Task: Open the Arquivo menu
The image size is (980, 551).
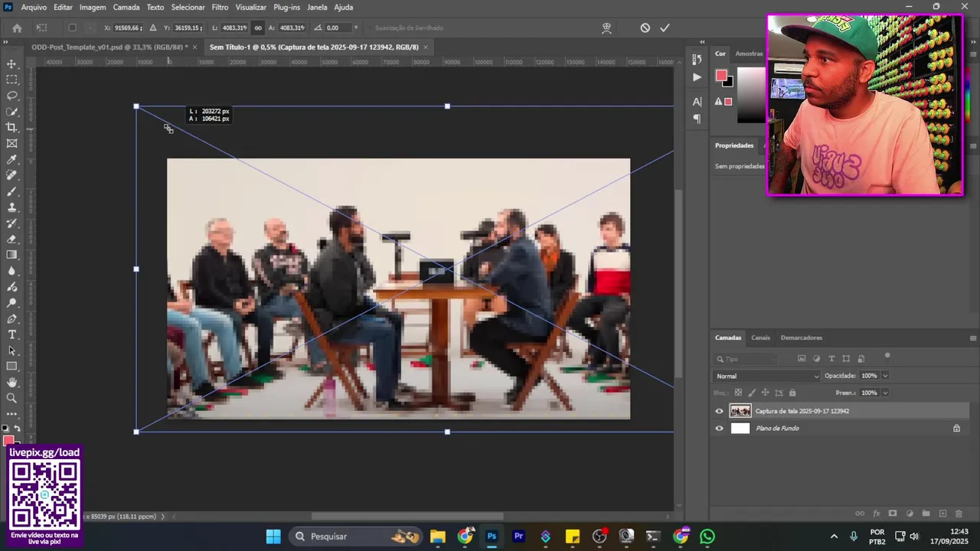Action: coord(34,7)
